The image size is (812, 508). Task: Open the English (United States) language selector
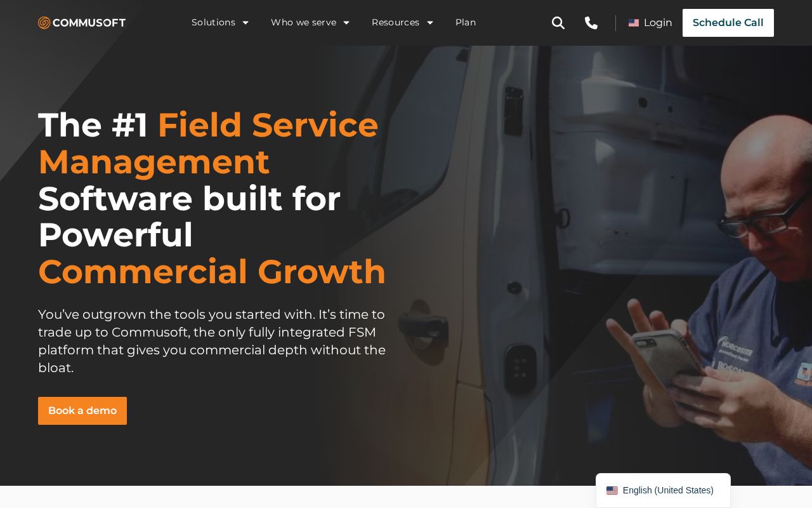point(663,490)
